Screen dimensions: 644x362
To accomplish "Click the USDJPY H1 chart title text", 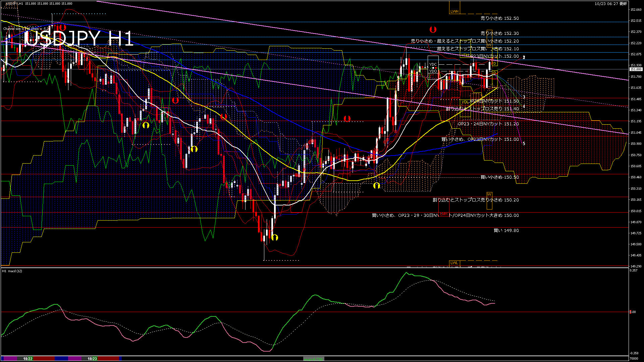I will (79, 39).
